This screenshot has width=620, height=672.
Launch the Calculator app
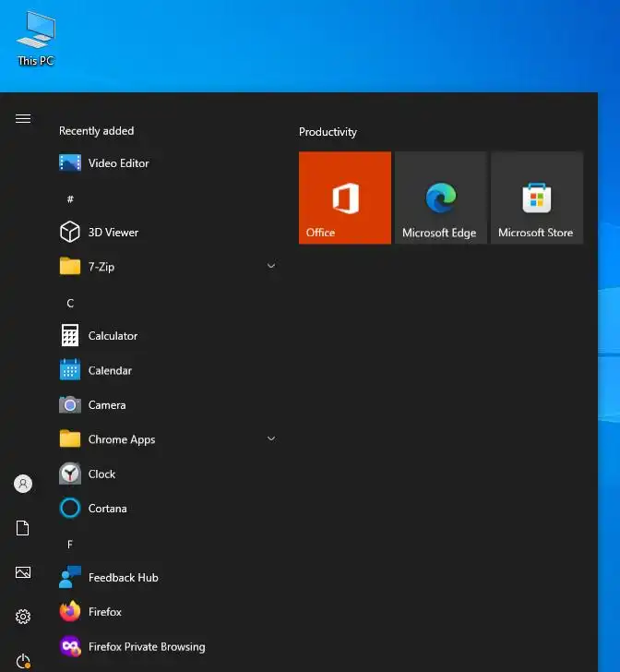pyautogui.click(x=169, y=336)
